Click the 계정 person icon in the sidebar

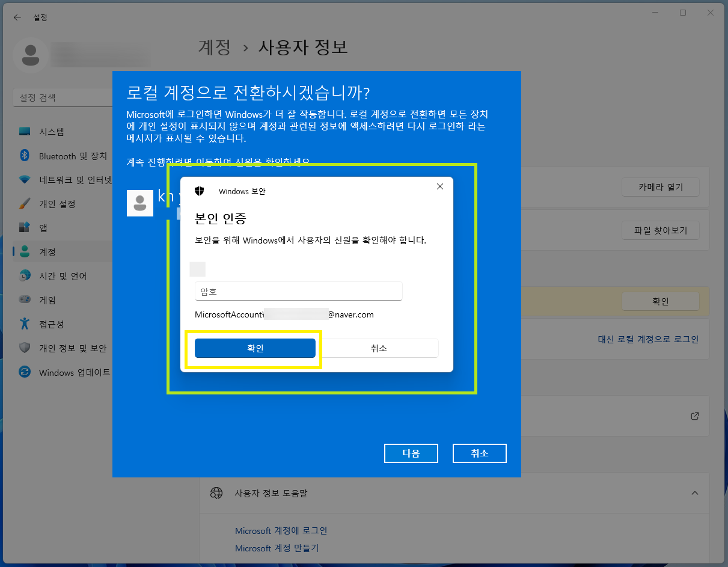pyautogui.click(x=25, y=252)
